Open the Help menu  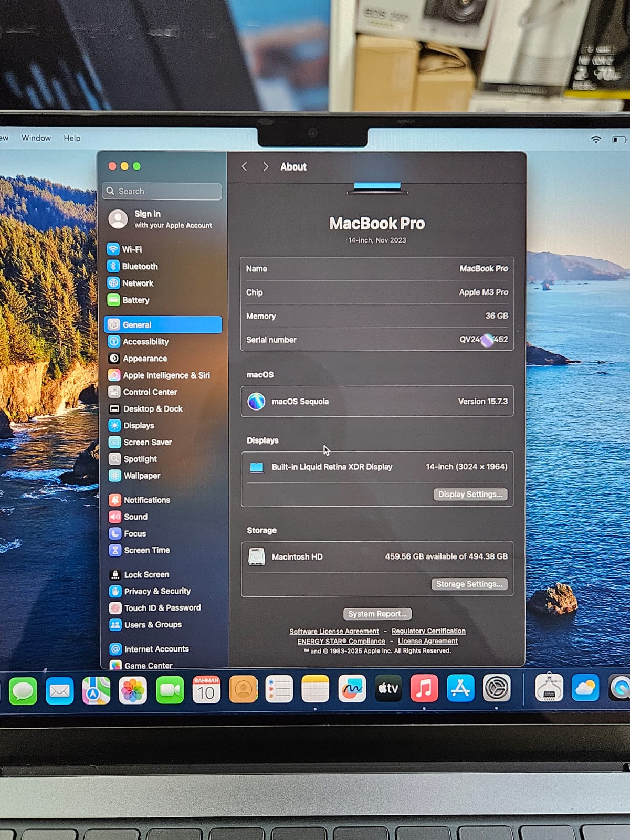pyautogui.click(x=72, y=138)
